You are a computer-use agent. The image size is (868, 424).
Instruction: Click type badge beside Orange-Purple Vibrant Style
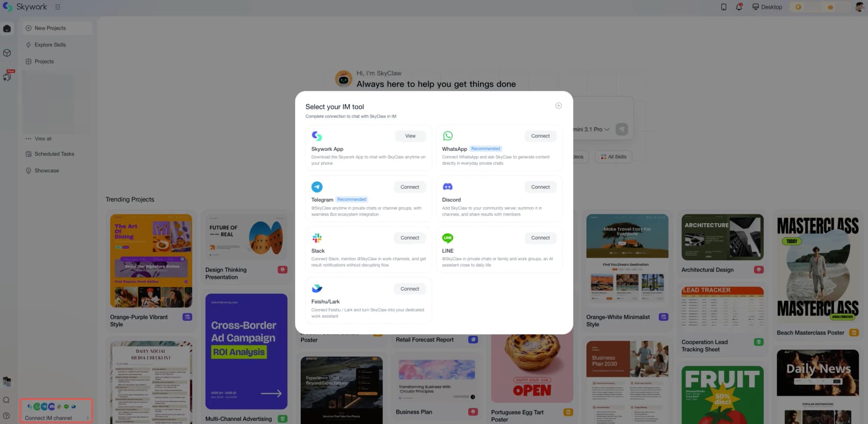[x=188, y=317]
